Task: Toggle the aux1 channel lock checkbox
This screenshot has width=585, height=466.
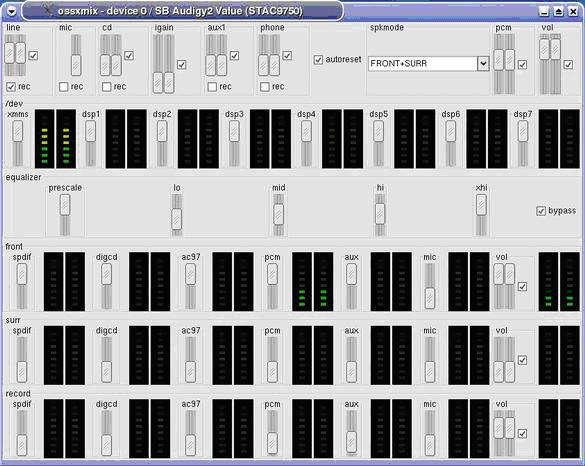Action: point(234,56)
